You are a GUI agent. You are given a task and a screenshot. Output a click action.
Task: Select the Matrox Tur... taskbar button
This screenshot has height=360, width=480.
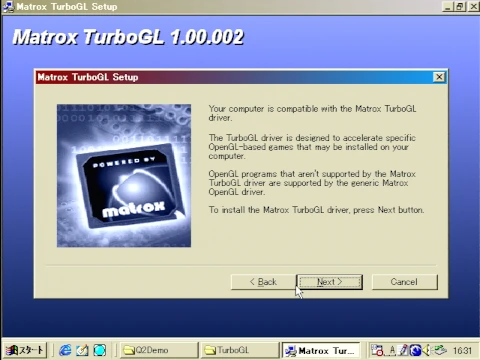coord(321,350)
